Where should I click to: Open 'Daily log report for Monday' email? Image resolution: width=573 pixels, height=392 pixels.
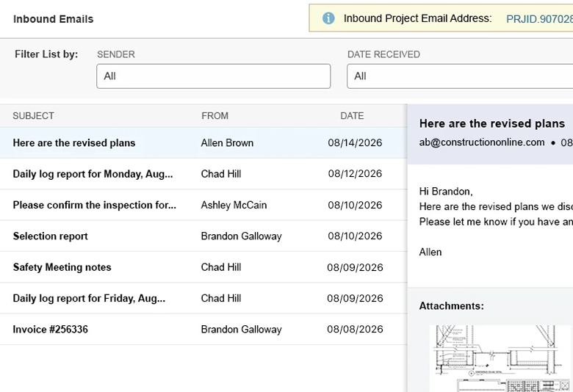click(203, 174)
